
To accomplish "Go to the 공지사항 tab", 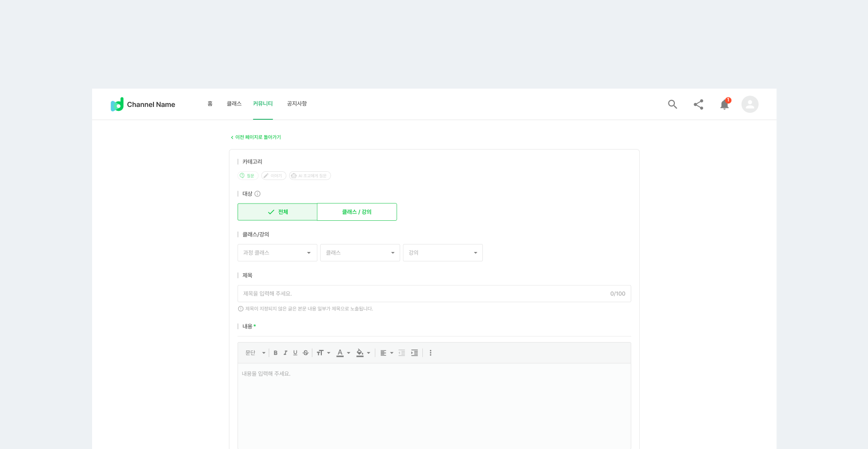I will click(297, 104).
